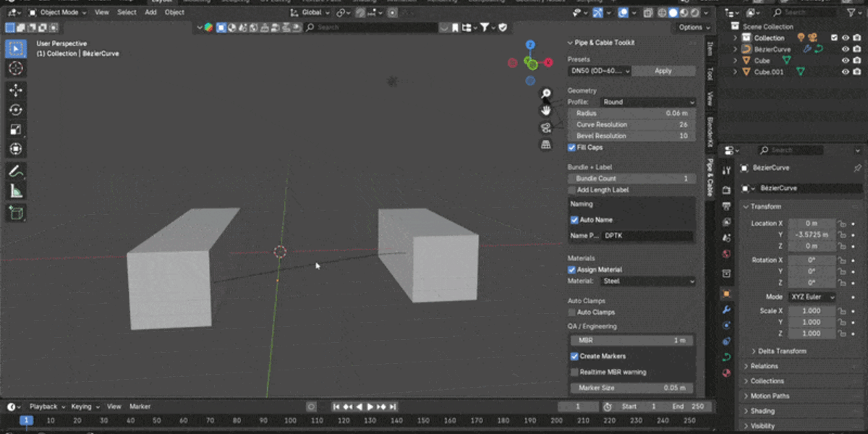The image size is (868, 434).
Task: Click the zoom magnifier viewport icon
Action: click(x=546, y=93)
